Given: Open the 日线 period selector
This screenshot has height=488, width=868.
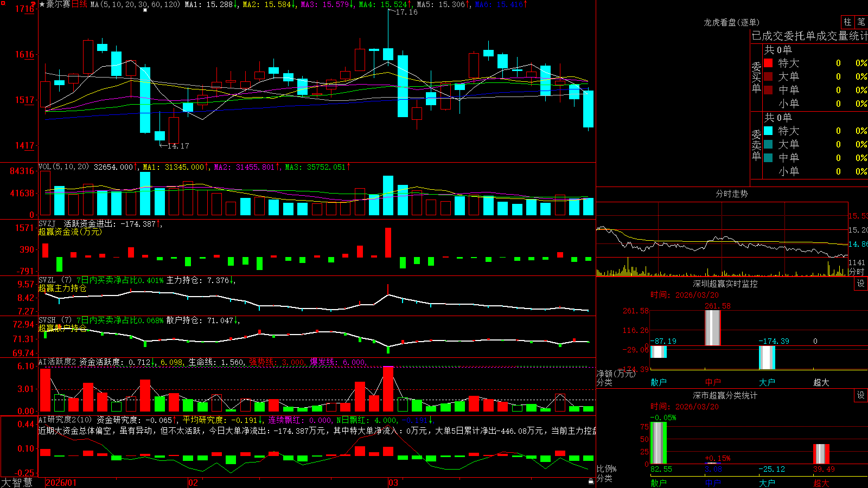Looking at the screenshot, I should tap(79, 4).
